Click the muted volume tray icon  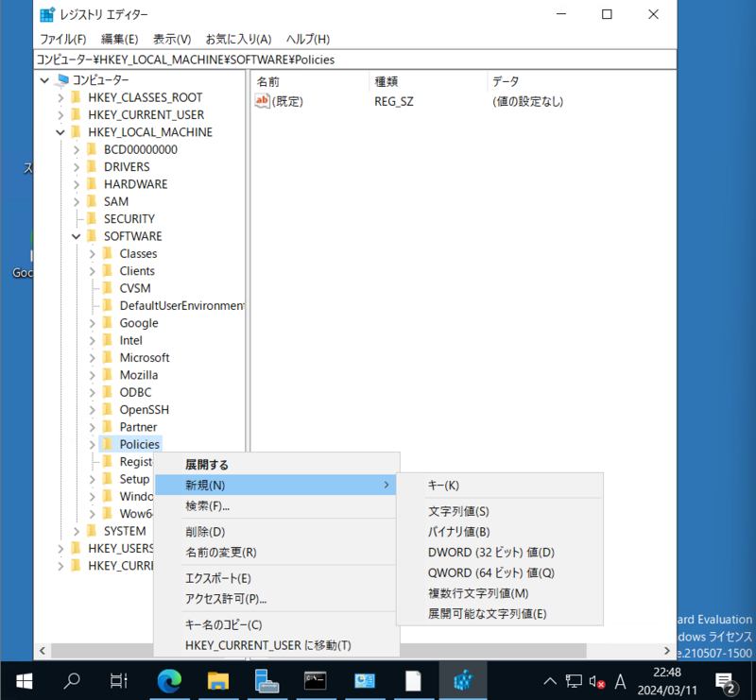coord(597,682)
